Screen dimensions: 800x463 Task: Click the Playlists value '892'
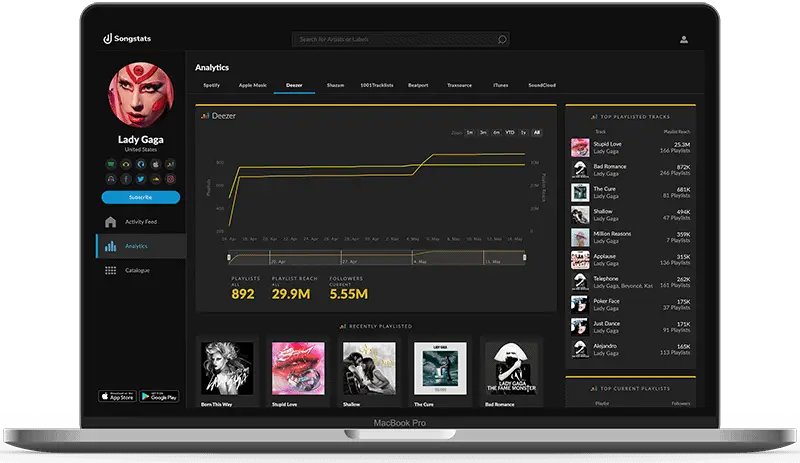[243, 294]
